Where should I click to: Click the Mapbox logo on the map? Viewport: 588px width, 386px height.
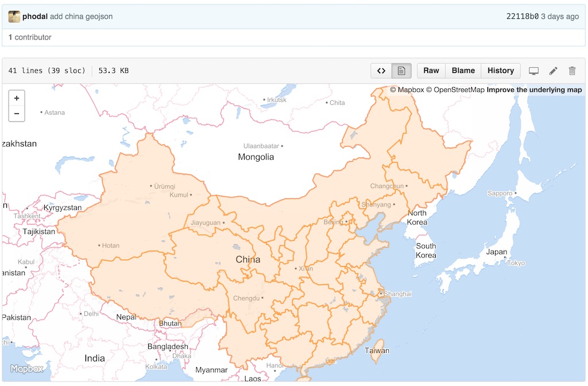[26, 369]
